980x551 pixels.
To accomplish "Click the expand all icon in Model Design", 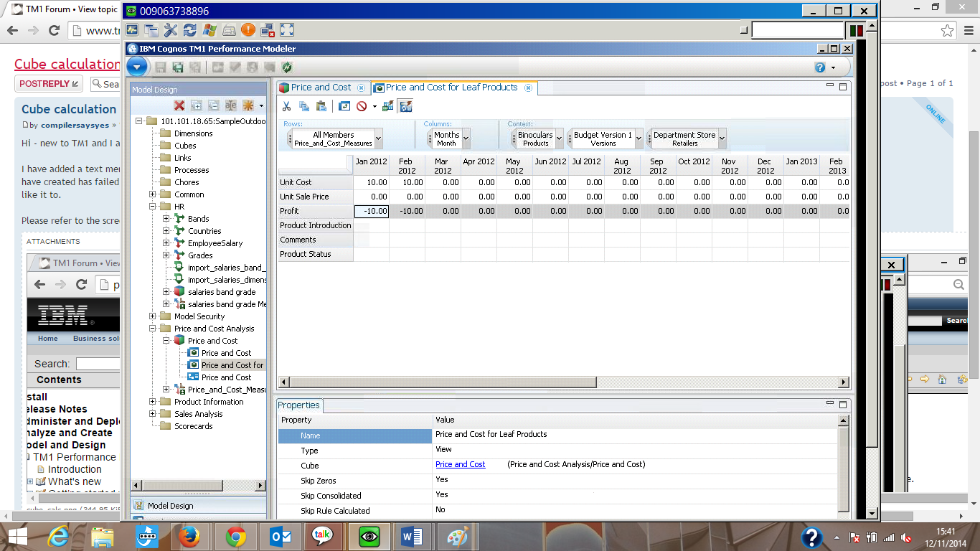I will [197, 105].
